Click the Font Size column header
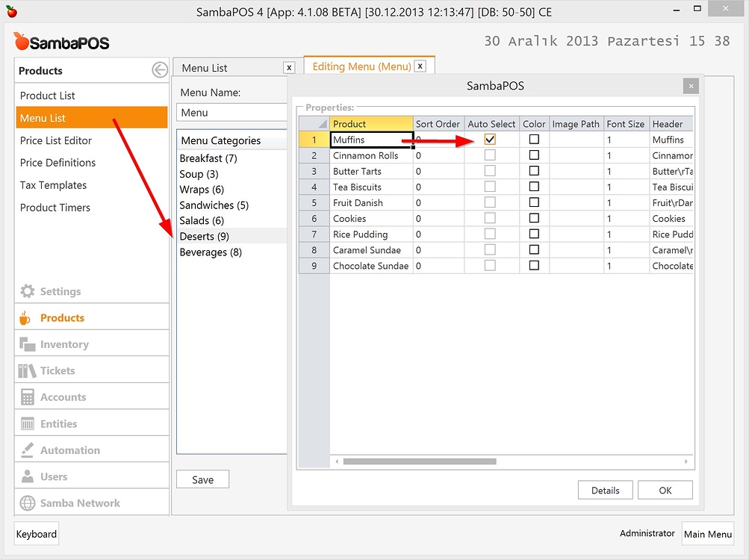The height and width of the screenshot is (560, 749). [x=626, y=124]
